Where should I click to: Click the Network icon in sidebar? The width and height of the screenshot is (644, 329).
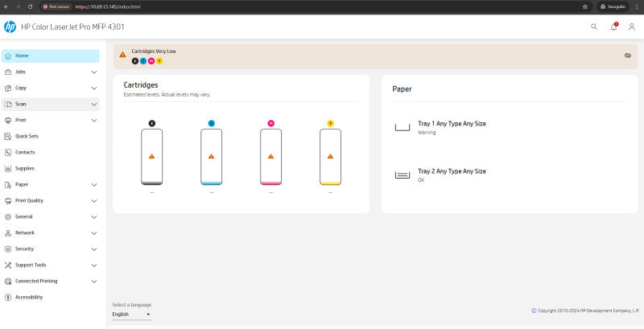point(8,233)
